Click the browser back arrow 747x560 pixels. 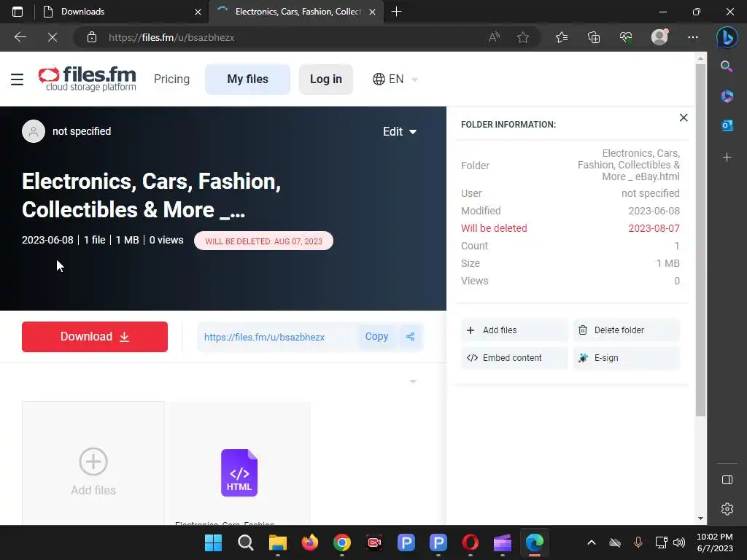20,37
